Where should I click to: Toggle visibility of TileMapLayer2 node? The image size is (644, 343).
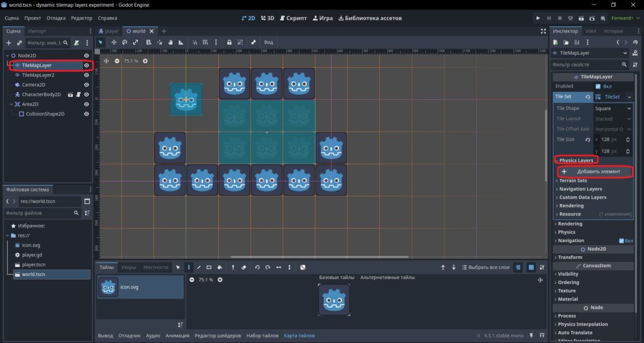[x=86, y=75]
